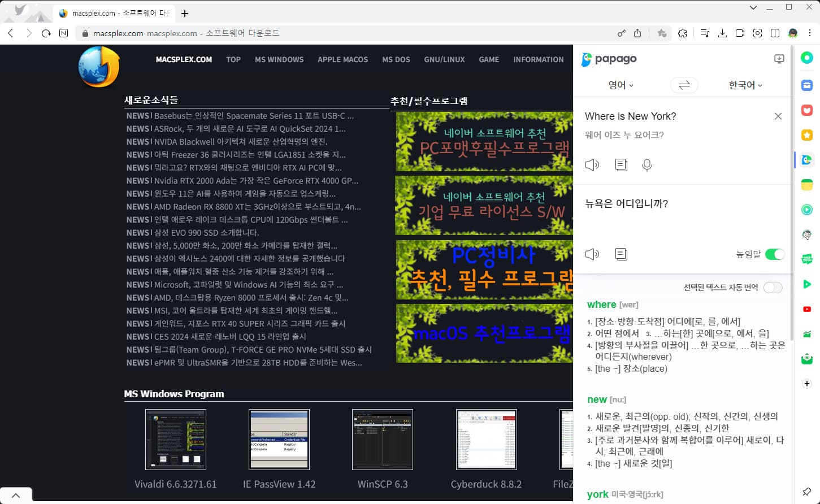Viewport: 820px width, 504px height.
Task: Click the key password icon in address bar
Action: 621,33
